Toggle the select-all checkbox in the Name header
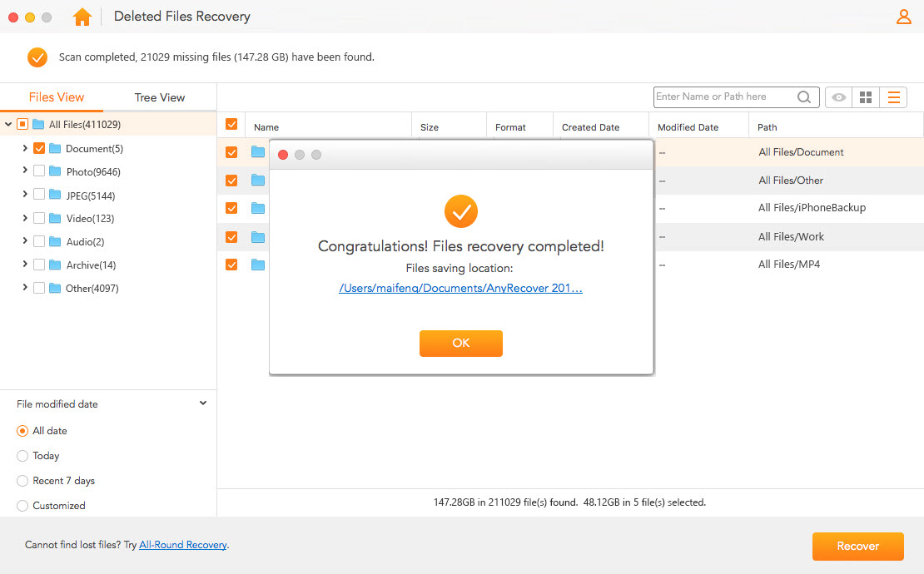This screenshot has height=574, width=924. [x=231, y=124]
